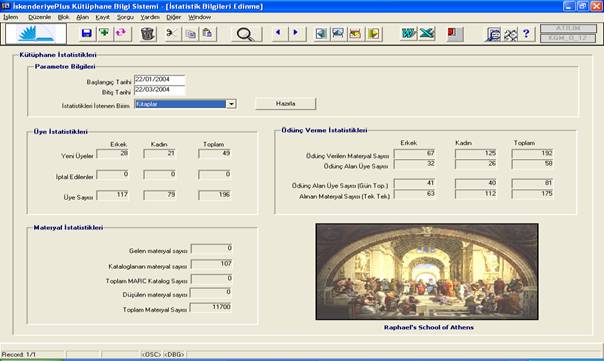Click Ödünç Verilen Materyal Erkek value 67
The width and height of the screenshot is (604, 361).
coord(414,153)
